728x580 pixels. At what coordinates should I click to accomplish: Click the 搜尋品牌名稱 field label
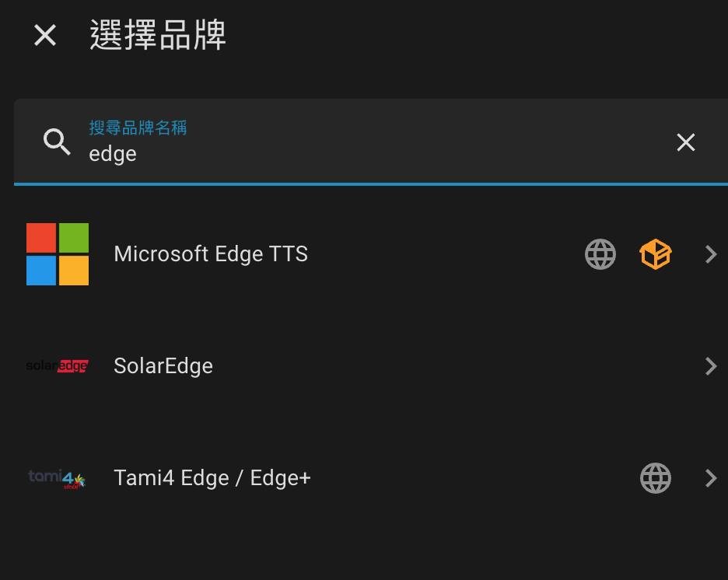[x=138, y=128]
